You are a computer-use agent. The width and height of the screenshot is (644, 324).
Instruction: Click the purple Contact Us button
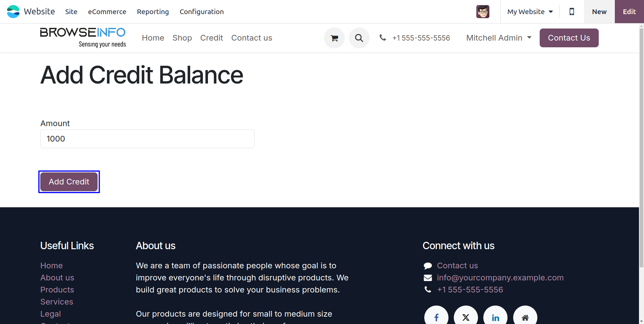click(x=569, y=38)
